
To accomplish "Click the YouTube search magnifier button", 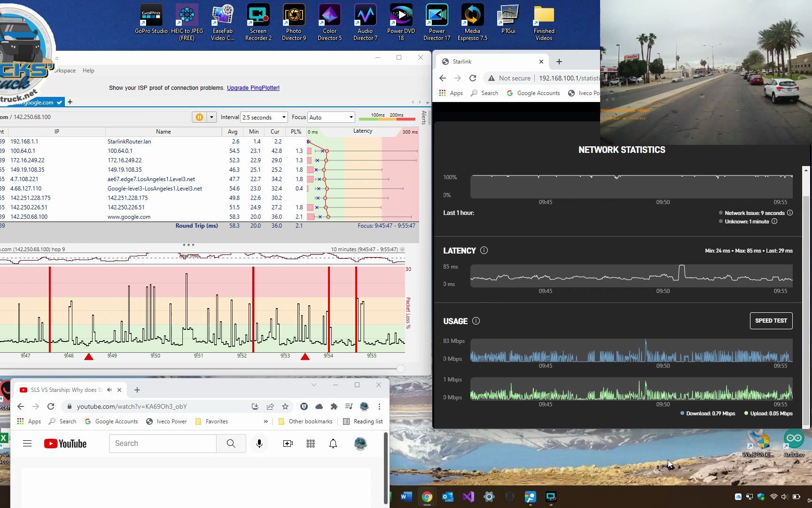I will pos(231,444).
